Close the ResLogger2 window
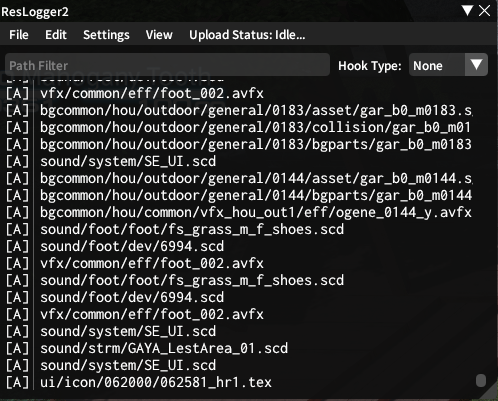The height and width of the screenshot is (401, 498). click(x=484, y=11)
